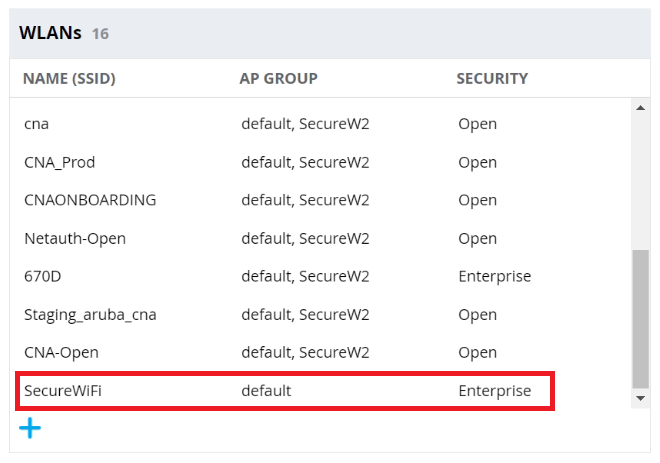The height and width of the screenshot is (463, 660).
Task: Sort by NAME (SSID) column header
Action: coord(69,78)
